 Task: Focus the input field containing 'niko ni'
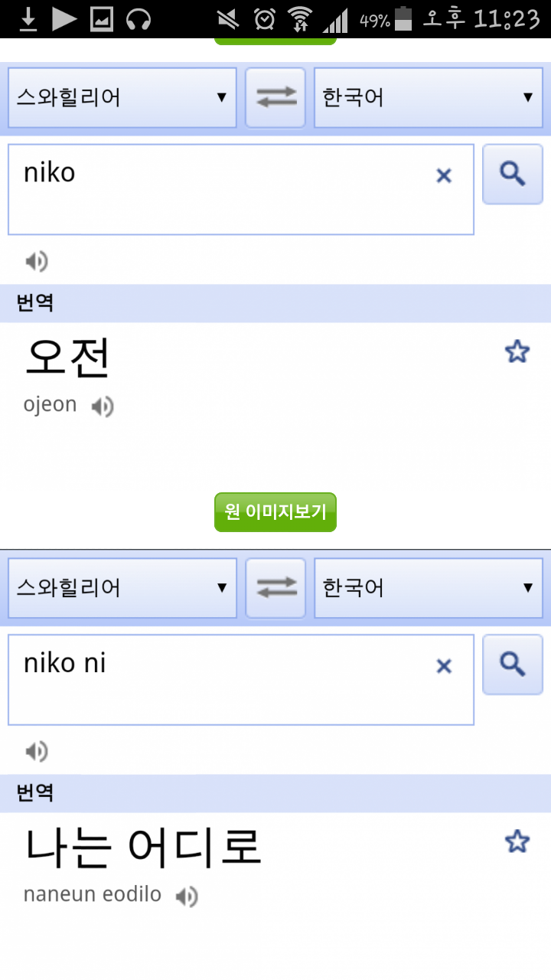pos(241,679)
